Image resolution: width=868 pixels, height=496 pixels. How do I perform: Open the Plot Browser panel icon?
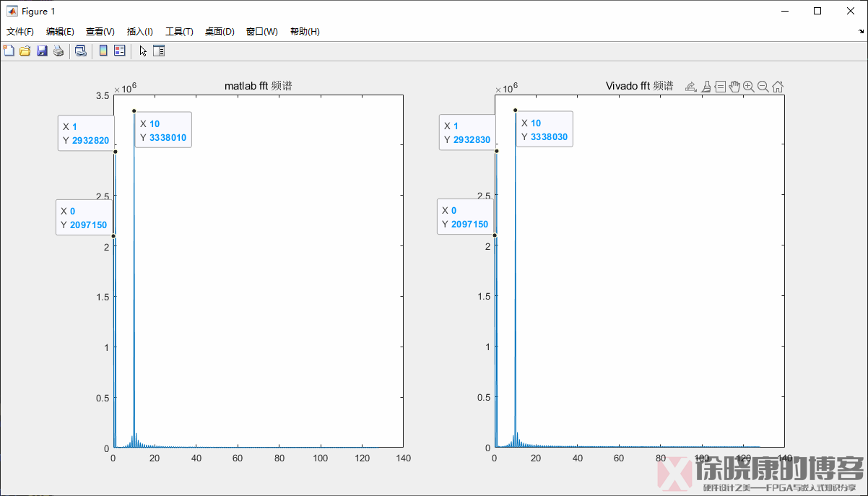click(x=159, y=51)
